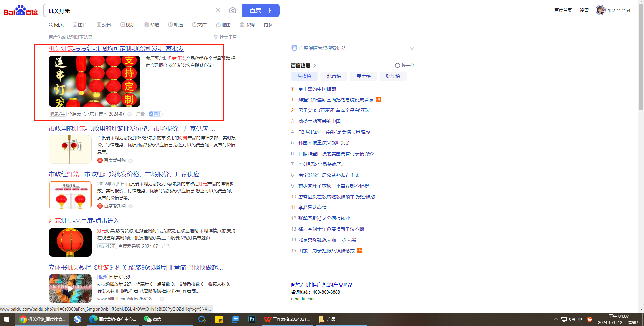
Task: Open WeChat in the taskbar
Action: tap(152, 319)
